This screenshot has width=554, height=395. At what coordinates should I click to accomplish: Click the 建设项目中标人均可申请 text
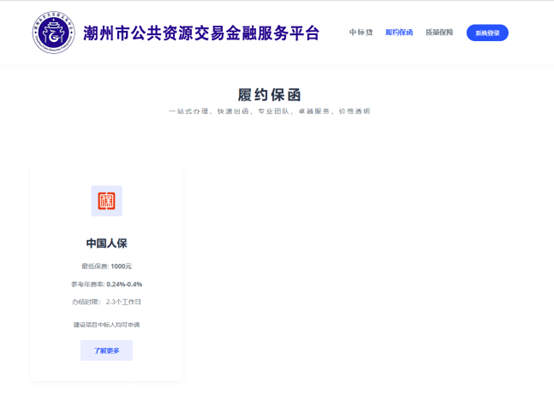(106, 325)
